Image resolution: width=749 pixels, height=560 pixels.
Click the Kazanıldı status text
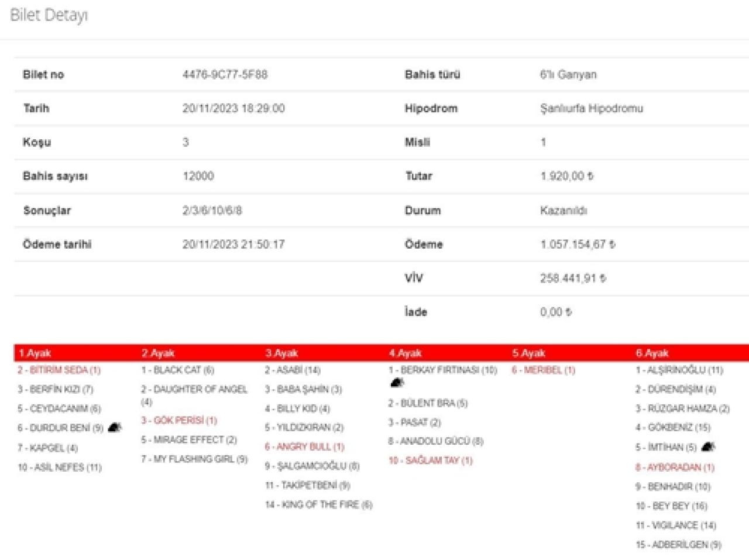click(563, 210)
